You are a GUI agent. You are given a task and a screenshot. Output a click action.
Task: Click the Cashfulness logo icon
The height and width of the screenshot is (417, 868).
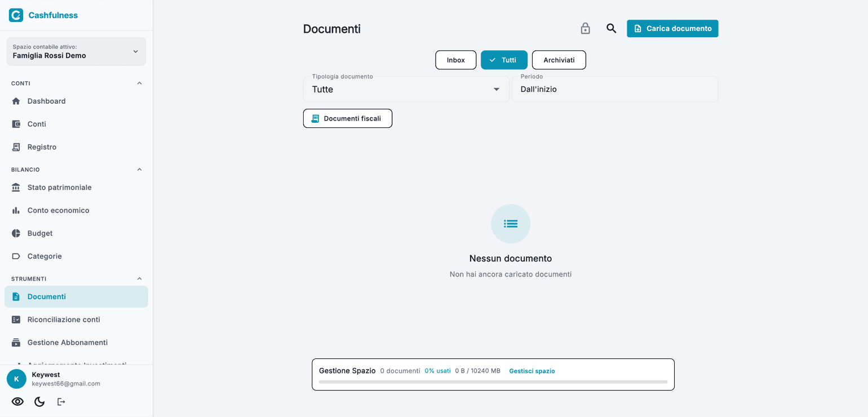click(x=16, y=15)
